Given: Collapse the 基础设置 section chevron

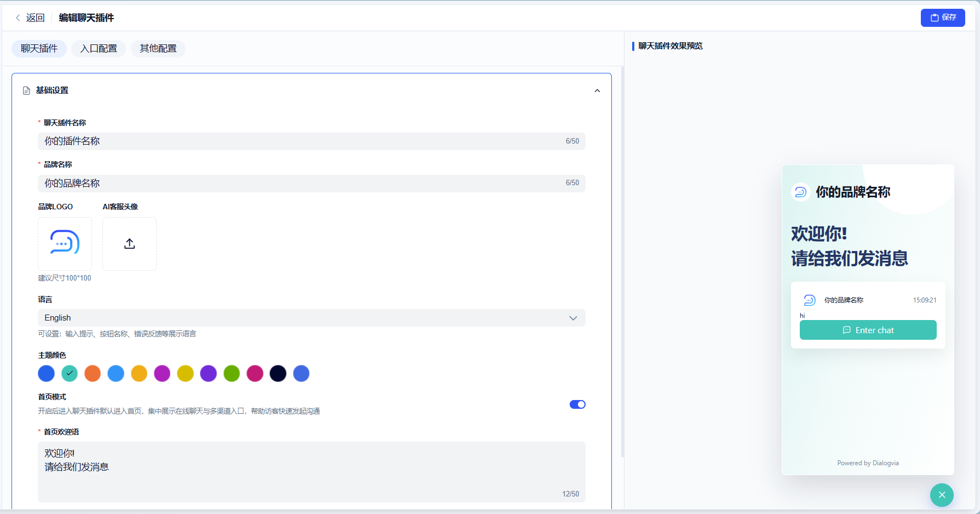Looking at the screenshot, I should tap(597, 91).
